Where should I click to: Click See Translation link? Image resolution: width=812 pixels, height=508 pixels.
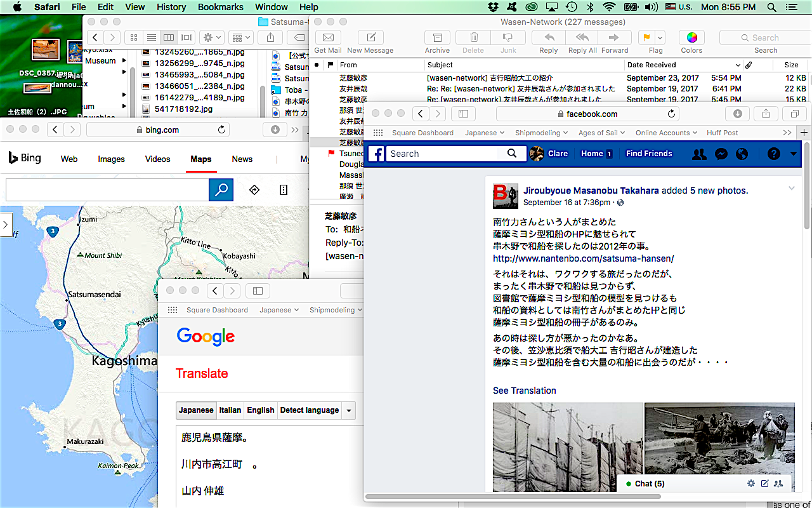point(524,391)
